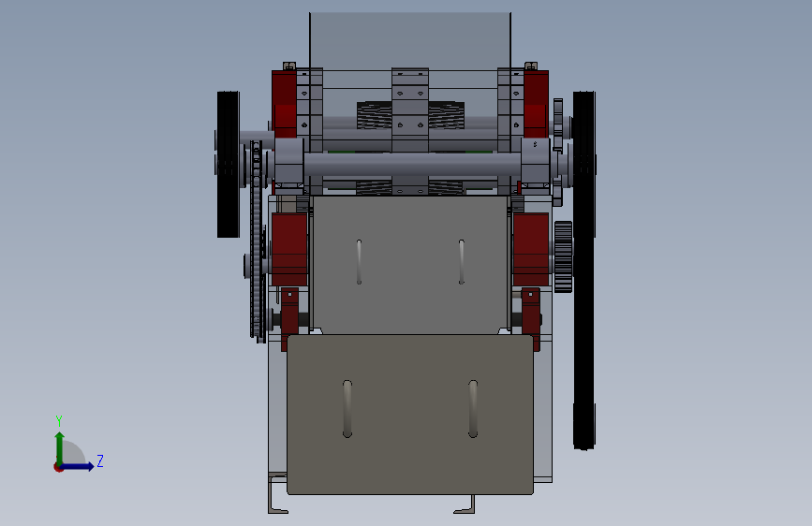The width and height of the screenshot is (812, 526).
Task: Select the translucent hopper panel at top
Action: click(410, 41)
